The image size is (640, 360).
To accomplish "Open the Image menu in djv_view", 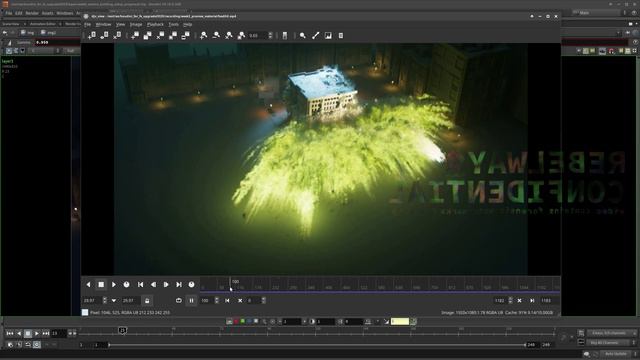I will [x=136, y=24].
